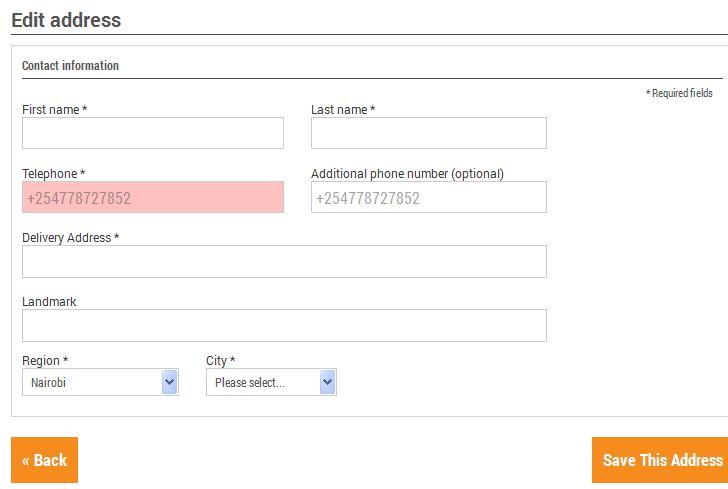The height and width of the screenshot is (489, 728).
Task: Click the '* Required fields' note
Action: 679,93
